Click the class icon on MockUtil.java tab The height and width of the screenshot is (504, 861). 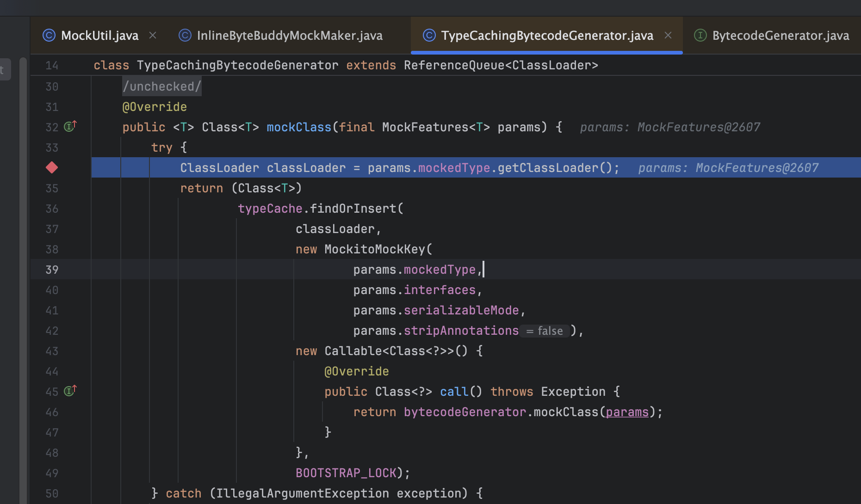[x=49, y=35]
